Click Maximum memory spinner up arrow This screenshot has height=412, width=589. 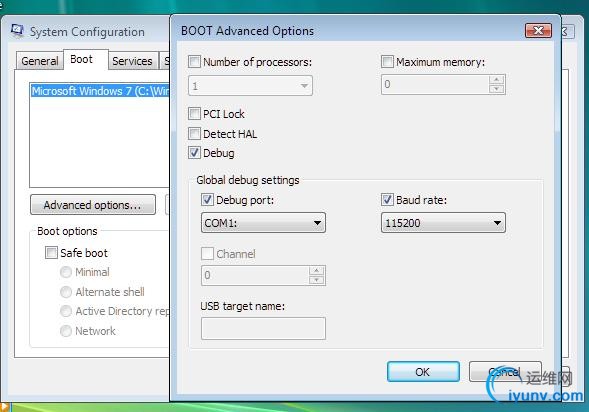point(497,80)
